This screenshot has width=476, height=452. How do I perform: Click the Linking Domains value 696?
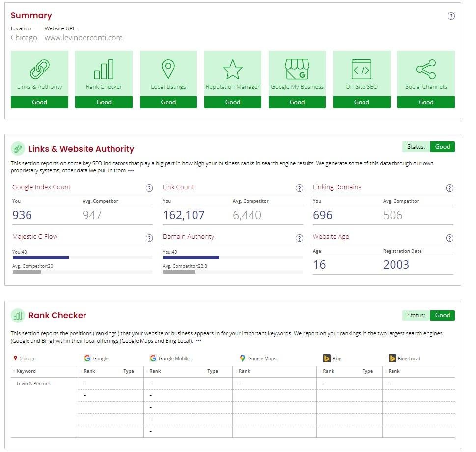322,215
